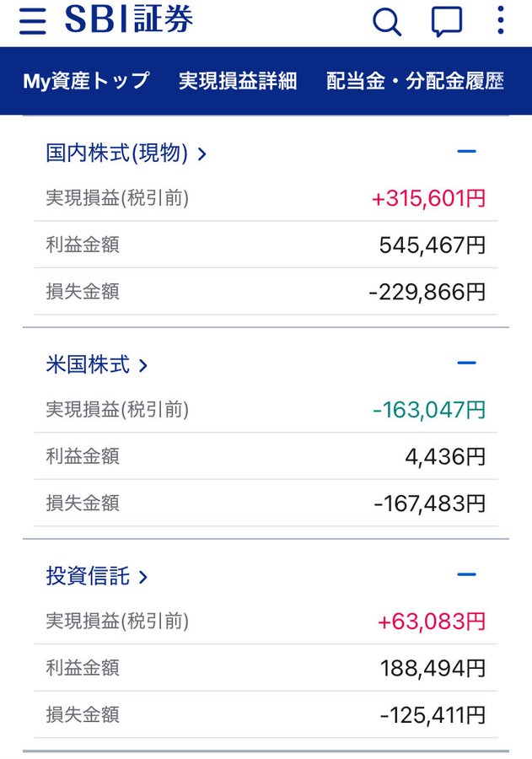Viewport: 532px width, 759px height.
Task: Tap the chevron beside 投資信託
Action: click(142, 577)
